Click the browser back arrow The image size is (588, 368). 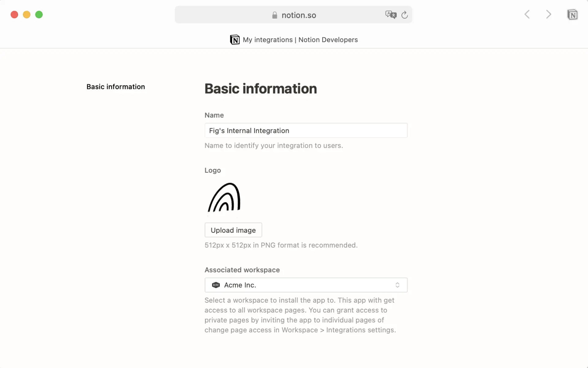[527, 14]
